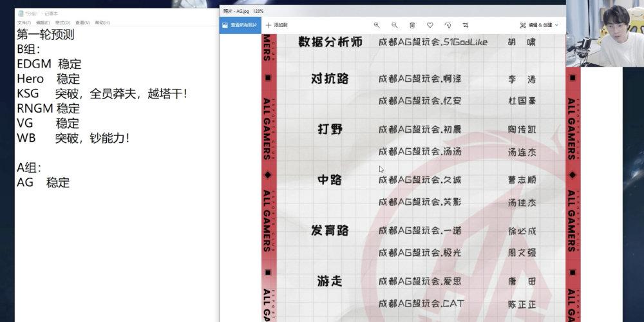Add photo to favorites with heart icon
Image resolution: width=644 pixels, height=322 pixels.
pos(430,25)
